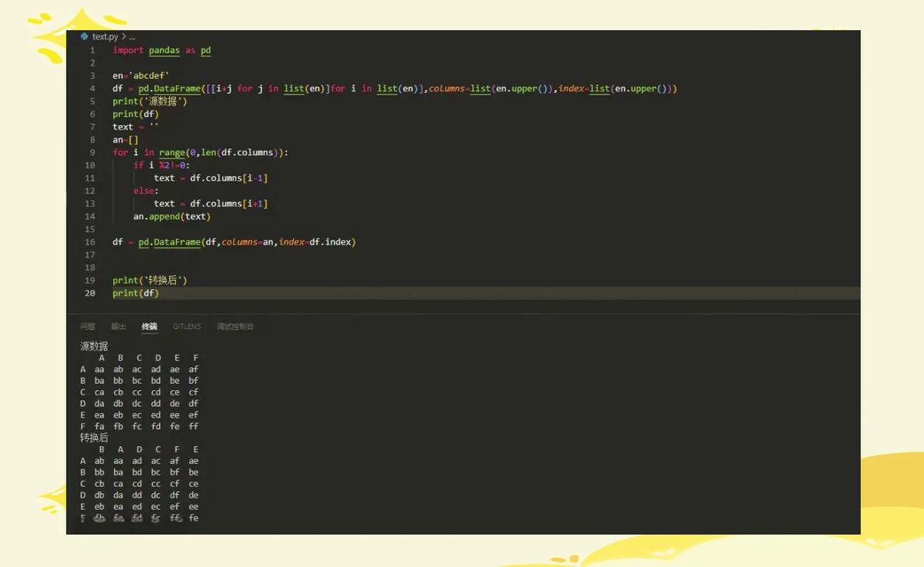This screenshot has height=567, width=924.
Task: Click the 转换后 label in terminal output
Action: 95,437
